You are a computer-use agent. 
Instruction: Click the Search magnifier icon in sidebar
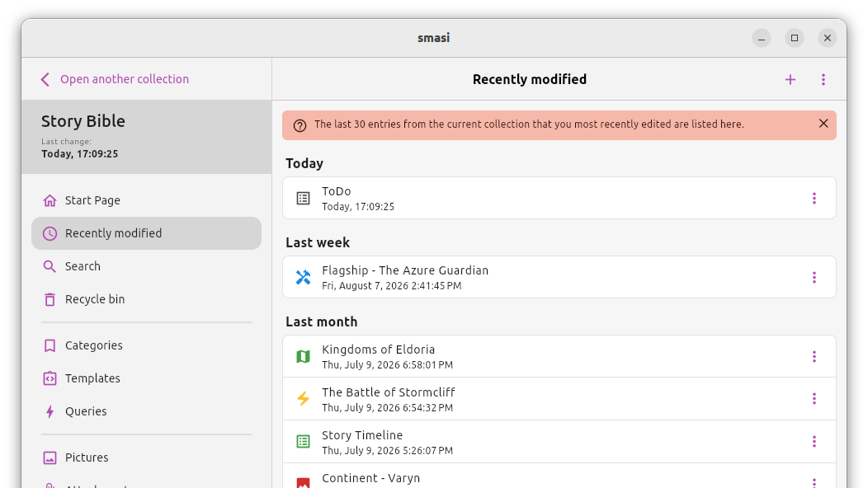[50, 267]
